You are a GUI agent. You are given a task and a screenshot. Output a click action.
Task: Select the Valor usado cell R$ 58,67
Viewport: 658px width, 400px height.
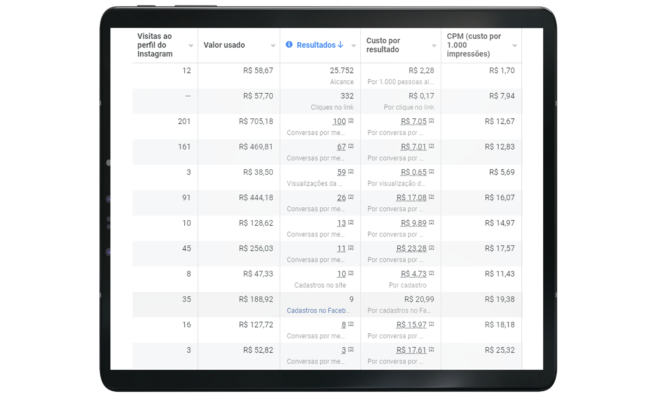coord(258,71)
